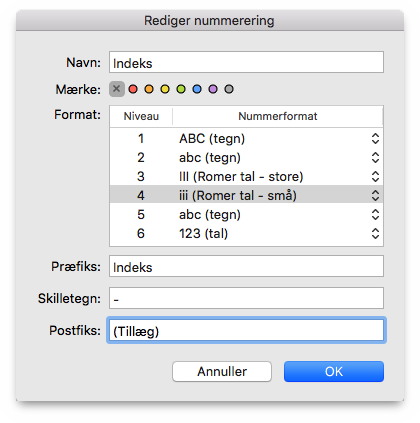The height and width of the screenshot is (423, 420).
Task: Choose the gray label color dot
Action: [229, 89]
